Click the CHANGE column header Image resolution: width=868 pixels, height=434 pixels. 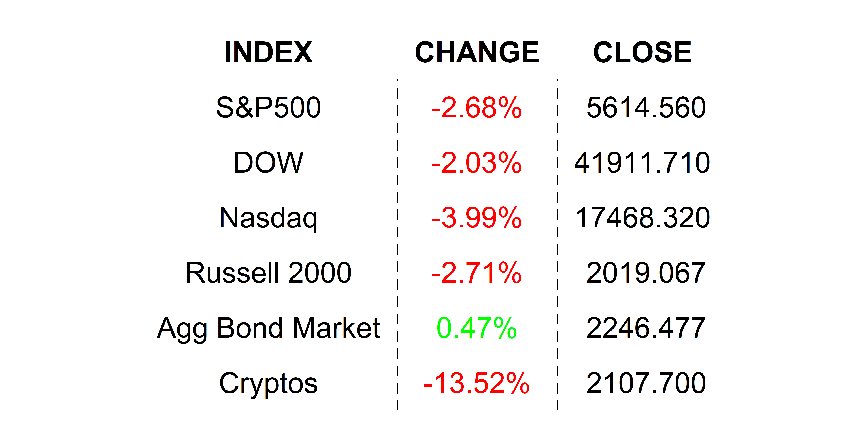[477, 52]
